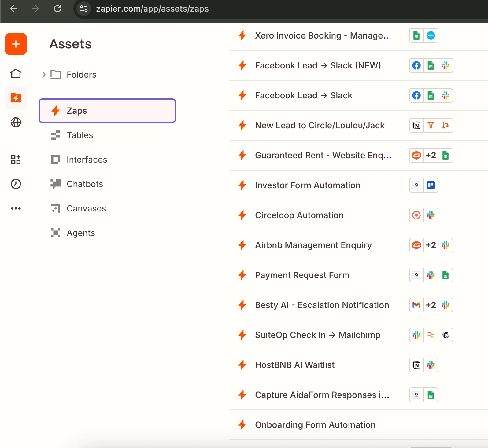Click the site info icon in address bar

pyautogui.click(x=83, y=9)
